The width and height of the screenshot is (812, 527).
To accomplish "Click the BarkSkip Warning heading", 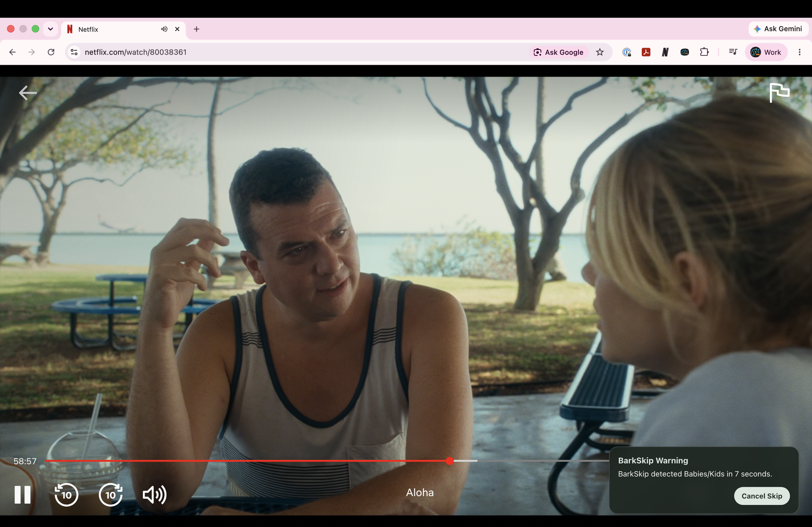I will click(x=653, y=460).
